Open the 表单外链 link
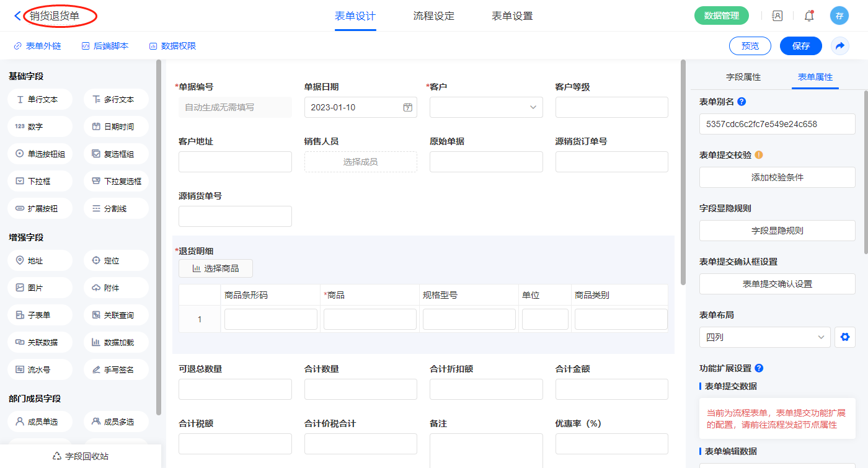This screenshot has height=468, width=868. [x=38, y=46]
